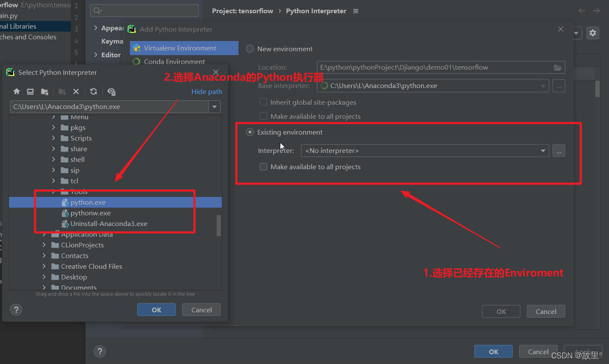The image size is (609, 364).
Task: Click the new folder toolbar icon
Action: click(x=62, y=91)
